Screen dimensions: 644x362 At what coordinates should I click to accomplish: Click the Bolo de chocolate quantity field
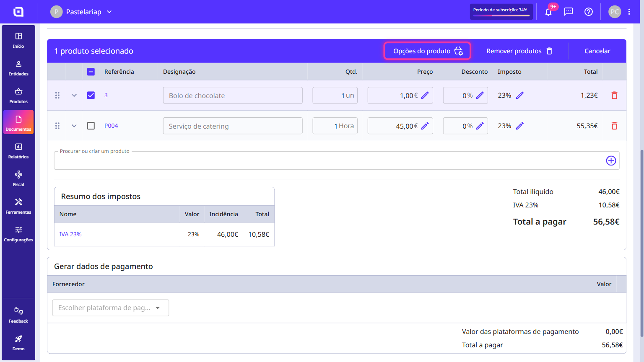(x=335, y=96)
